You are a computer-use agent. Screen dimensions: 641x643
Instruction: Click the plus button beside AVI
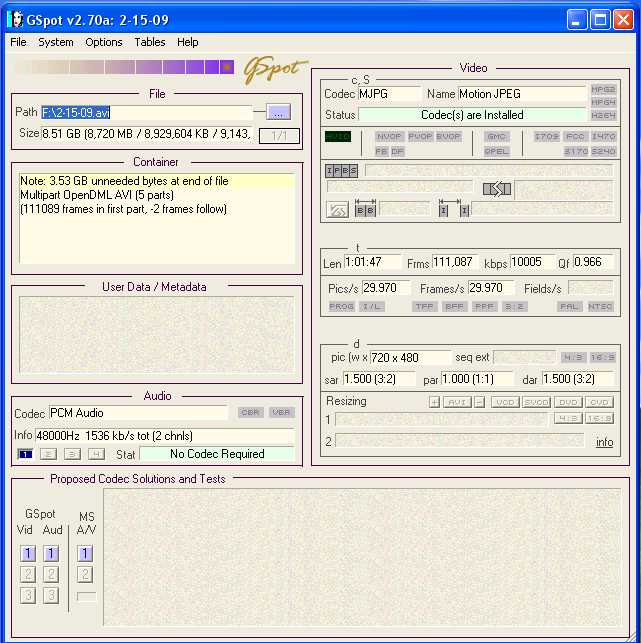point(434,402)
